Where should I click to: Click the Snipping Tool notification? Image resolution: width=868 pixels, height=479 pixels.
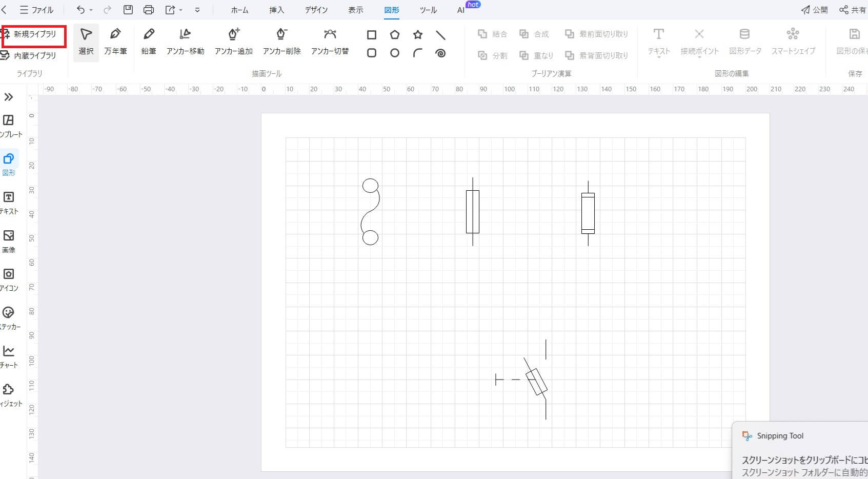[800, 450]
